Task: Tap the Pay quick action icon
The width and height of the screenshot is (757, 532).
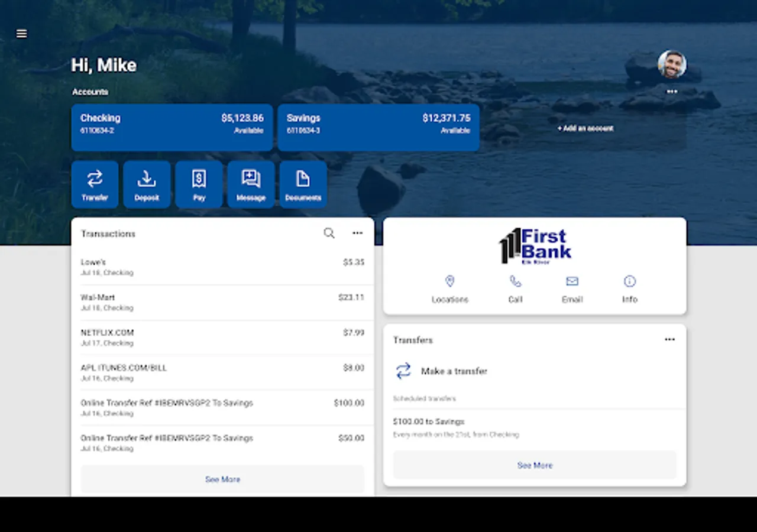Action: tap(199, 184)
